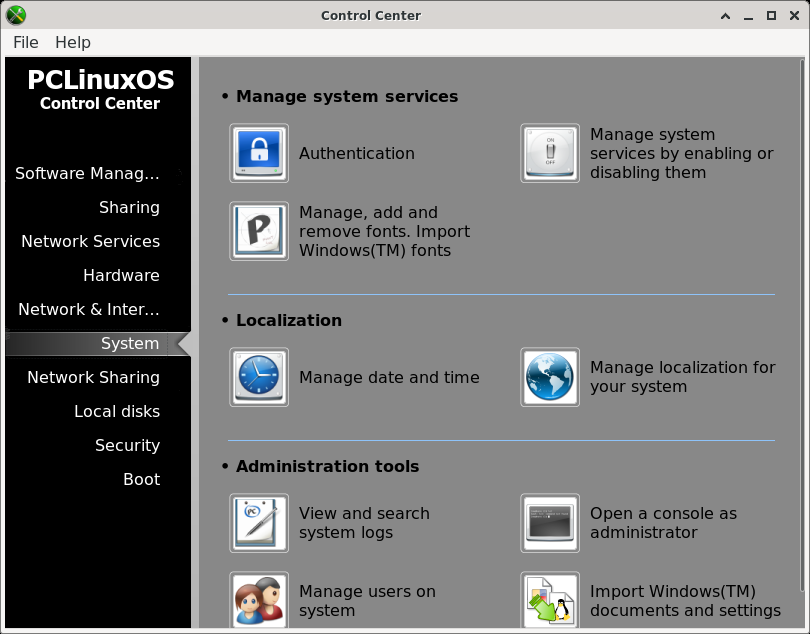
Task: Switch to the Sharing category
Action: (x=129, y=207)
